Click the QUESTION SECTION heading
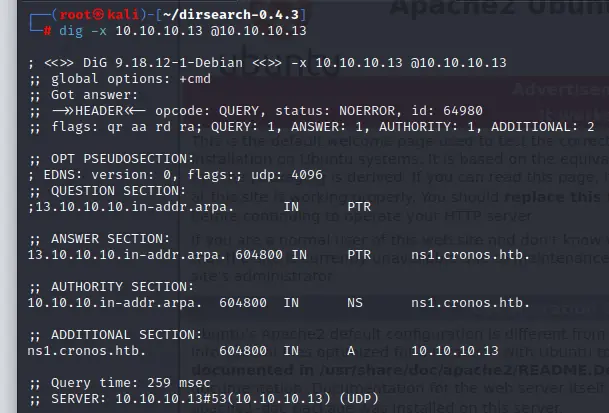 pos(118,191)
